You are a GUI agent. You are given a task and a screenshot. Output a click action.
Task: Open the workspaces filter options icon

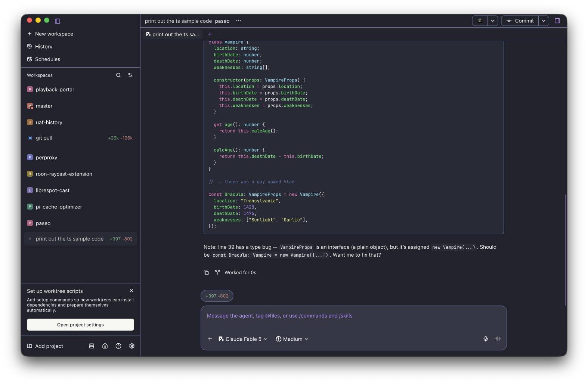130,75
